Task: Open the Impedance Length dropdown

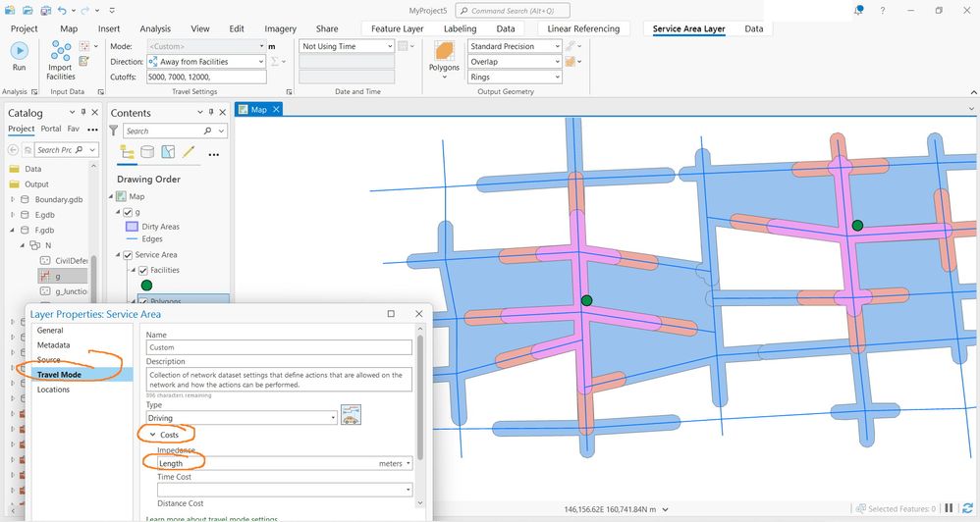Action: coord(285,463)
